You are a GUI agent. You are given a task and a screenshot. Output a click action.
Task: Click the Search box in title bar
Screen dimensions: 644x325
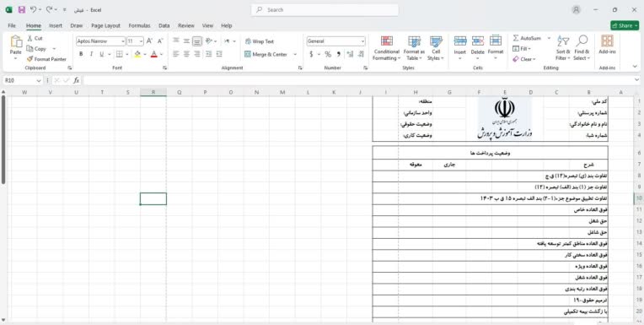click(325, 10)
